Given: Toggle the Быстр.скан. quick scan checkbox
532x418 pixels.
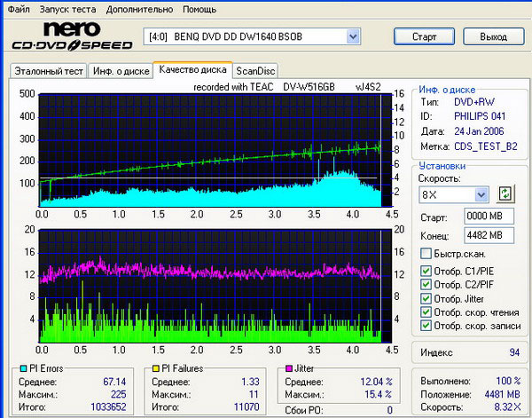Looking at the screenshot, I should click(426, 253).
